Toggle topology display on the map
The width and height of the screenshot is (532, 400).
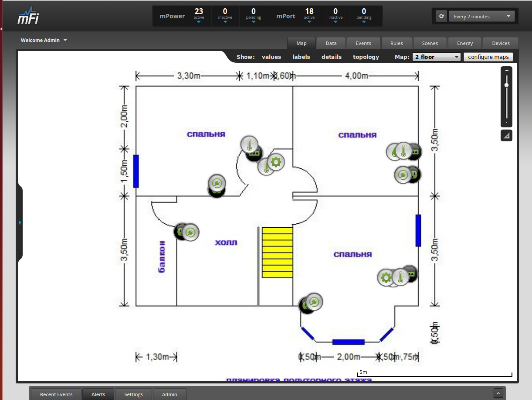click(x=366, y=57)
